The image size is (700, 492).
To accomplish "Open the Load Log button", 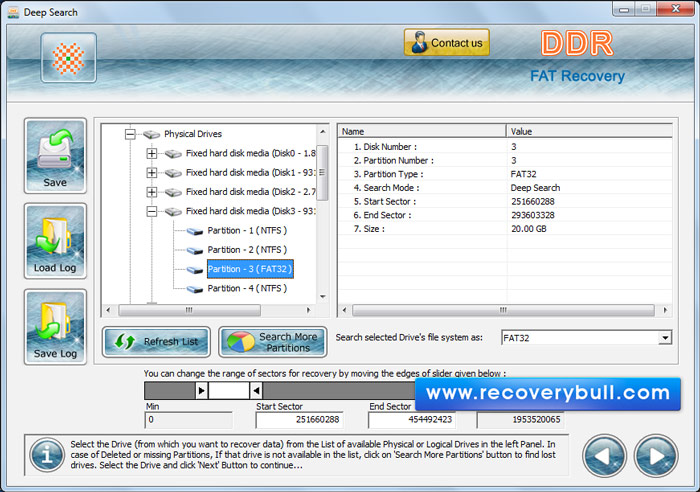I will pyautogui.click(x=55, y=241).
